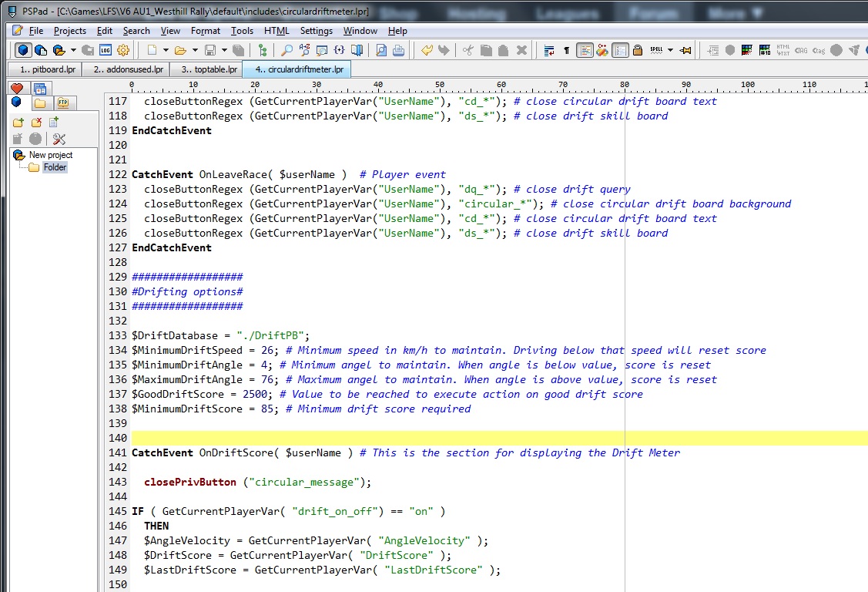The width and height of the screenshot is (868, 592).
Task: Expand the save dropdown arrow
Action: 224,50
